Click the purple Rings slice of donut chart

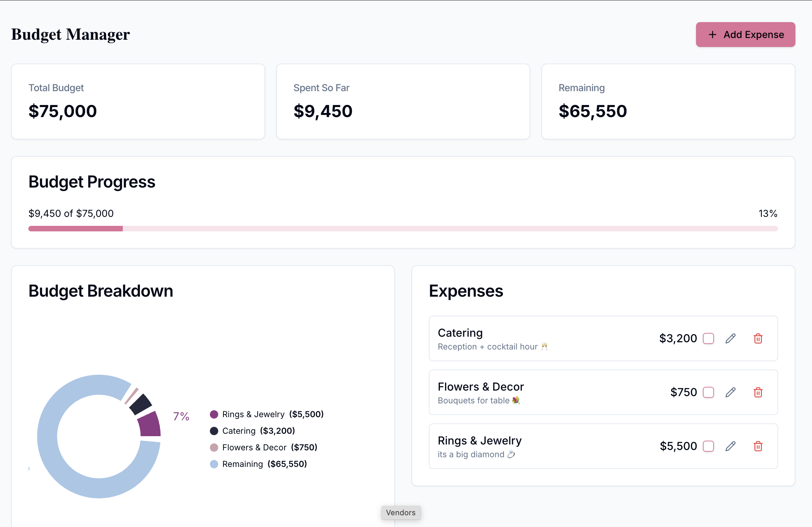coord(150,425)
